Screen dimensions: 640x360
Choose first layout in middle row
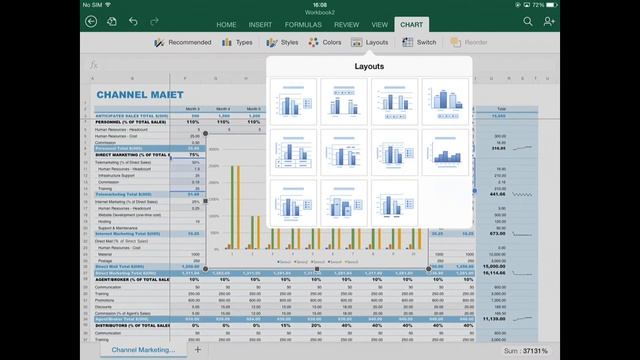pyautogui.click(x=293, y=152)
